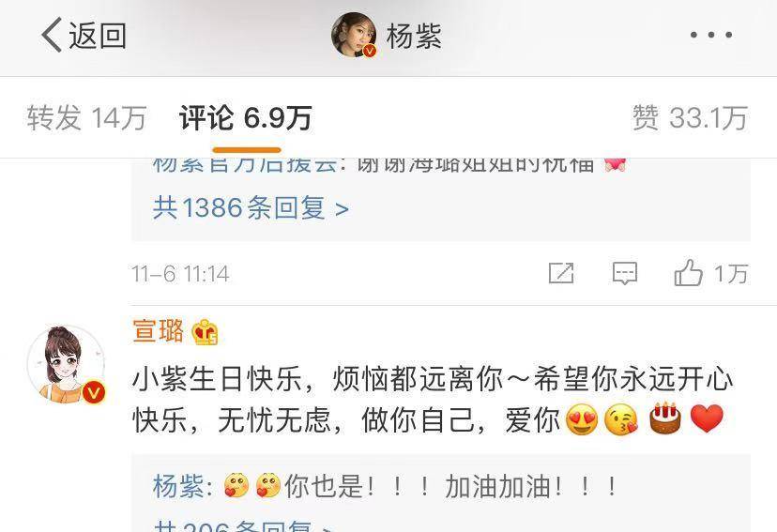Tap 宣璐's birthday comment text

coord(432,400)
